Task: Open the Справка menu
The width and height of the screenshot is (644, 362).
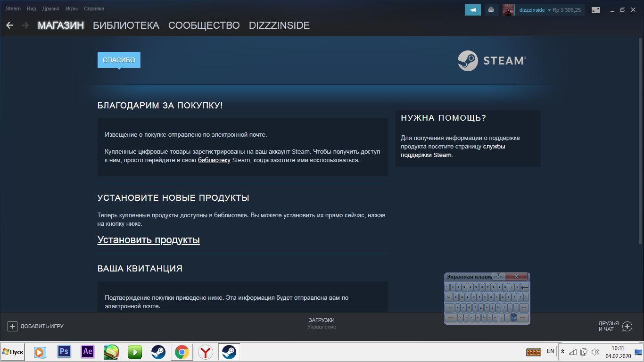Action: (94, 8)
